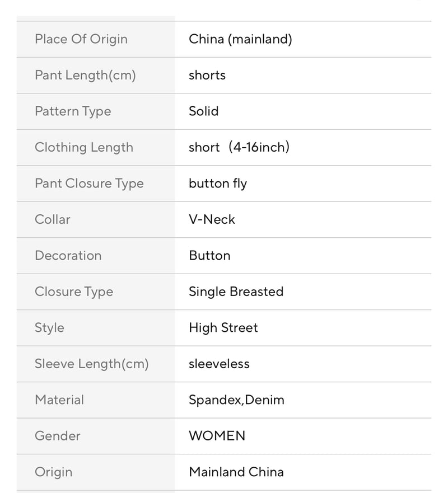Click the Single Breasted value
This screenshot has width=448, height=493.
click(x=236, y=292)
